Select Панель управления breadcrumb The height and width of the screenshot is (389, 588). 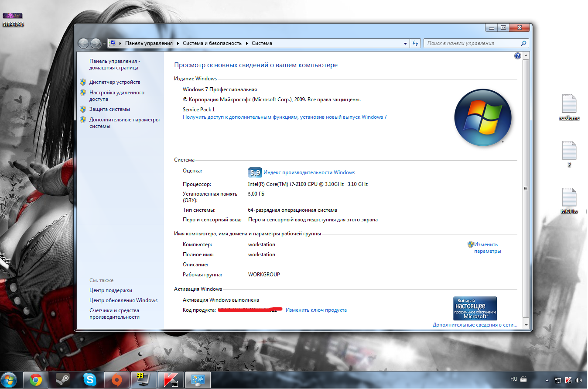pyautogui.click(x=149, y=43)
